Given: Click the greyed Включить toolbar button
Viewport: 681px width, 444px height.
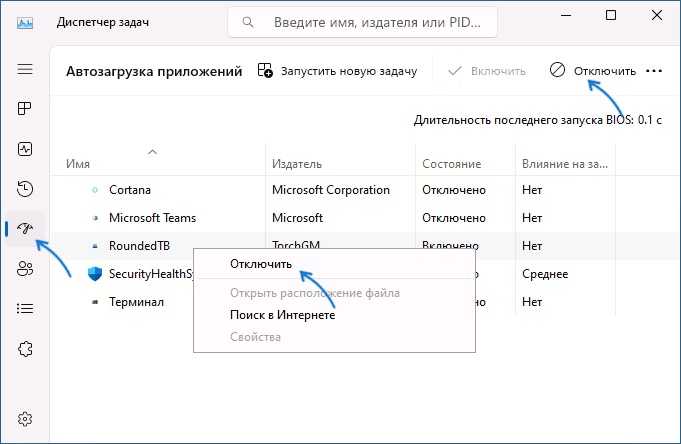Looking at the screenshot, I should click(x=487, y=71).
